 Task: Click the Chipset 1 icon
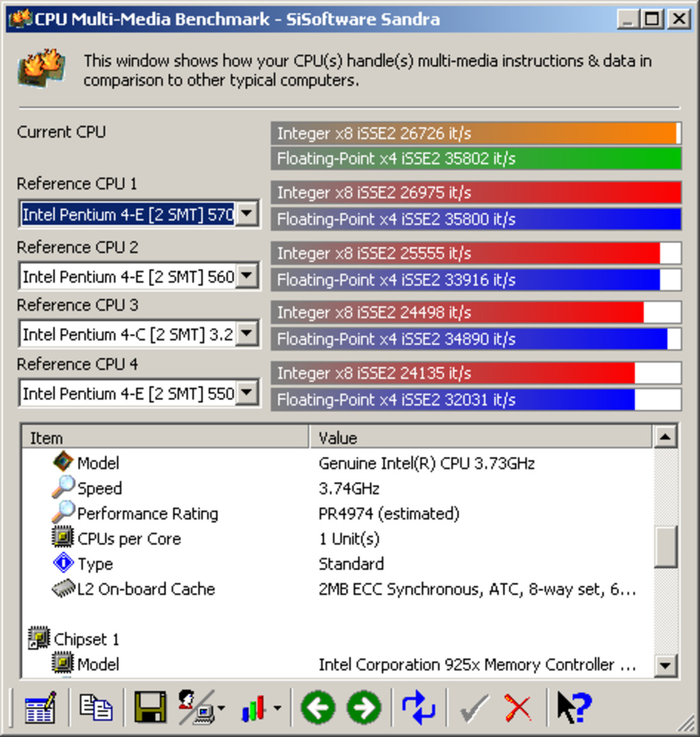[40, 638]
